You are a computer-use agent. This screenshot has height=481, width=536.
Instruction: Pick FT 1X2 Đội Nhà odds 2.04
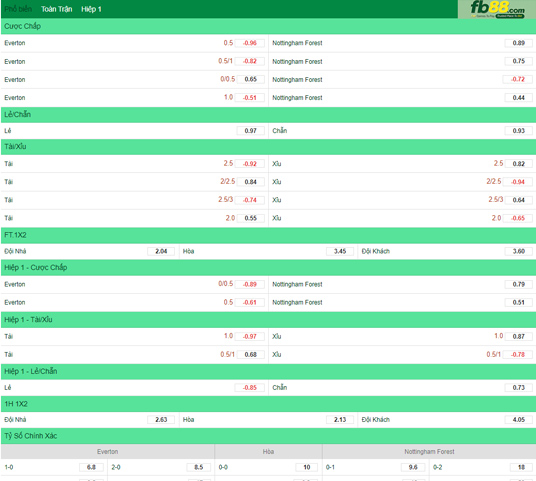[161, 251]
